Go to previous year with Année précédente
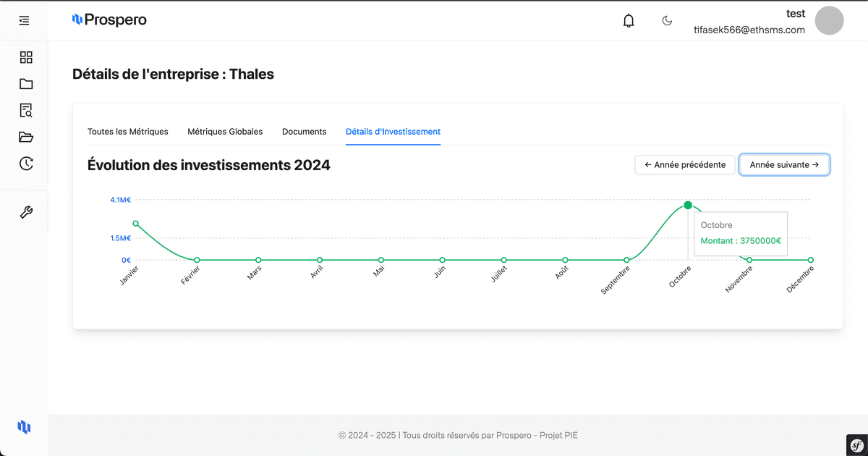868x456 pixels. 685,165
